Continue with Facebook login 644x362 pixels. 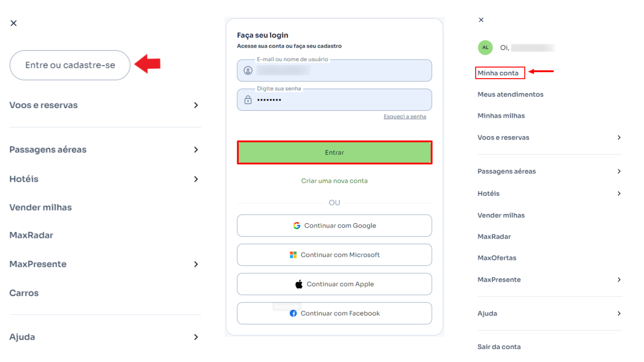[x=334, y=313]
